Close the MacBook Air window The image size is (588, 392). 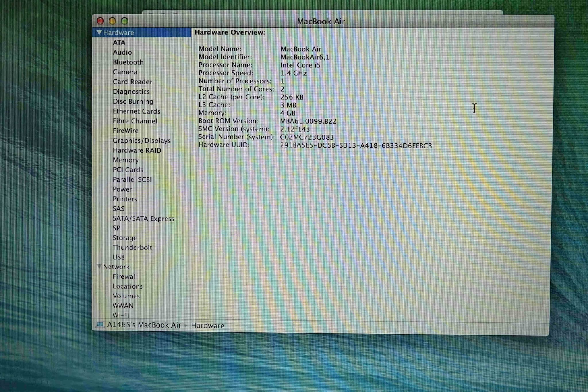tap(100, 21)
